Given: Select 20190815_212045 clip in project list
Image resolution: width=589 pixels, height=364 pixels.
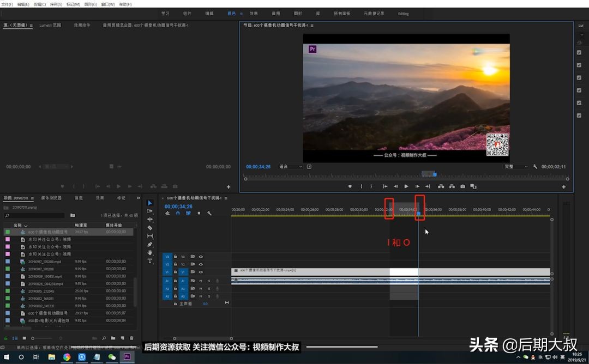Looking at the screenshot, I should coord(41,291).
